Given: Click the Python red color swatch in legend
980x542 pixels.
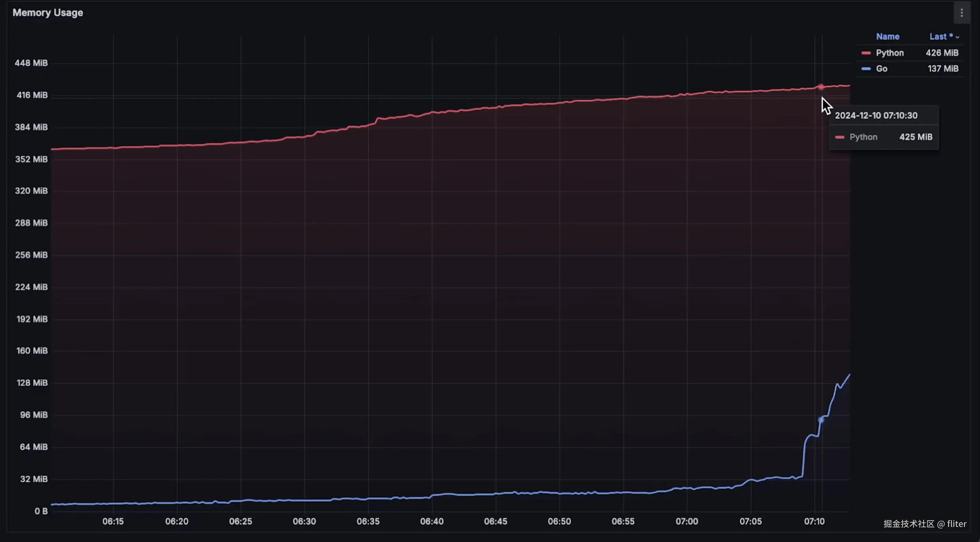Looking at the screenshot, I should pos(866,53).
